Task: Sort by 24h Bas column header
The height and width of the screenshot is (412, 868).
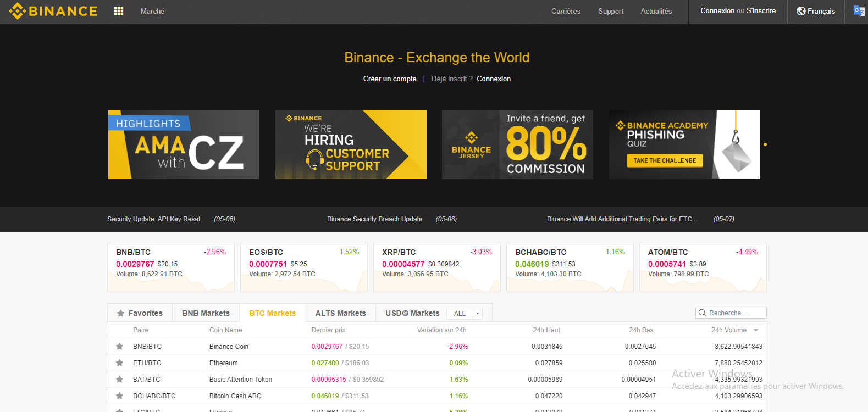Action: pyautogui.click(x=641, y=330)
